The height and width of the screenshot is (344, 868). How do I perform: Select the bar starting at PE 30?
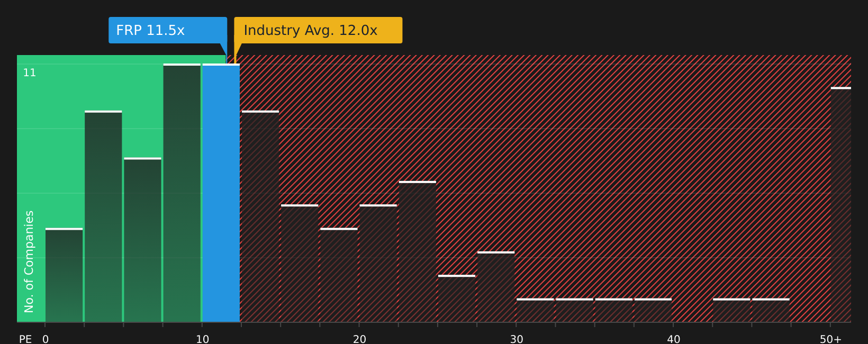535,310
